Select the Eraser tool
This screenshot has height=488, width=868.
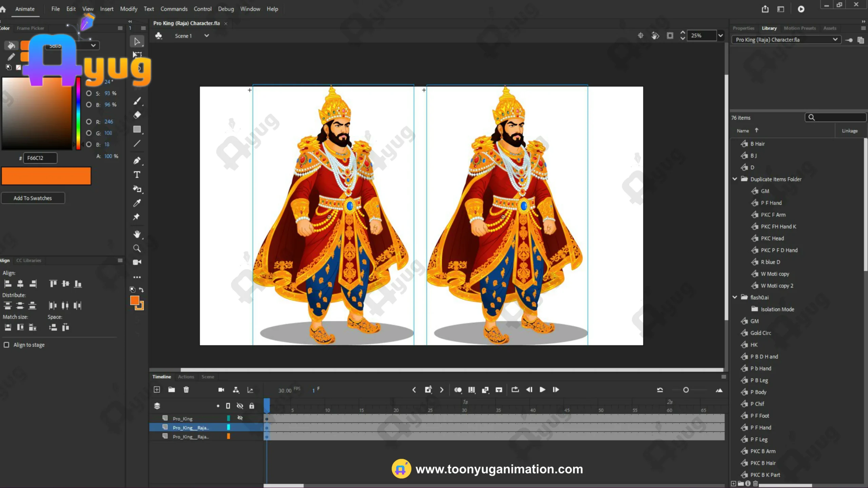[137, 115]
